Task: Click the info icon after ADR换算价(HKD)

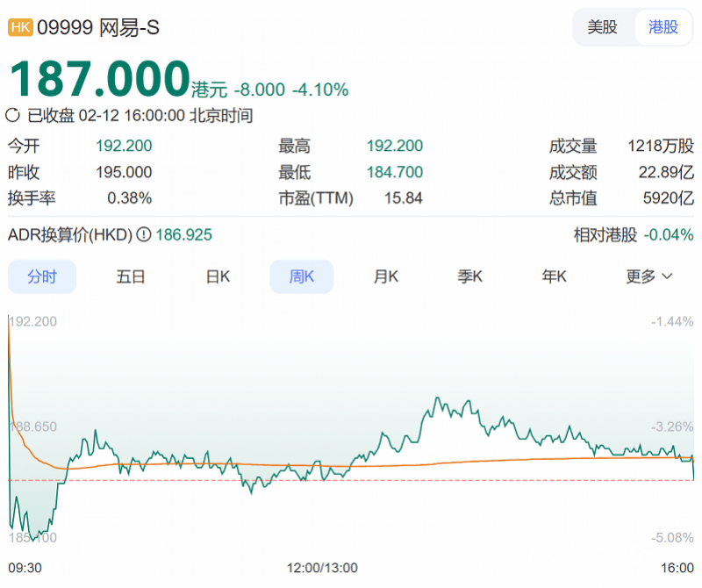Action: click(x=143, y=235)
